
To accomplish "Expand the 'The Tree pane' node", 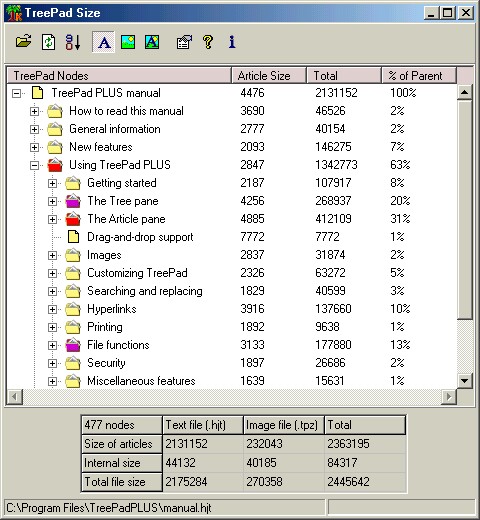I will (52, 201).
